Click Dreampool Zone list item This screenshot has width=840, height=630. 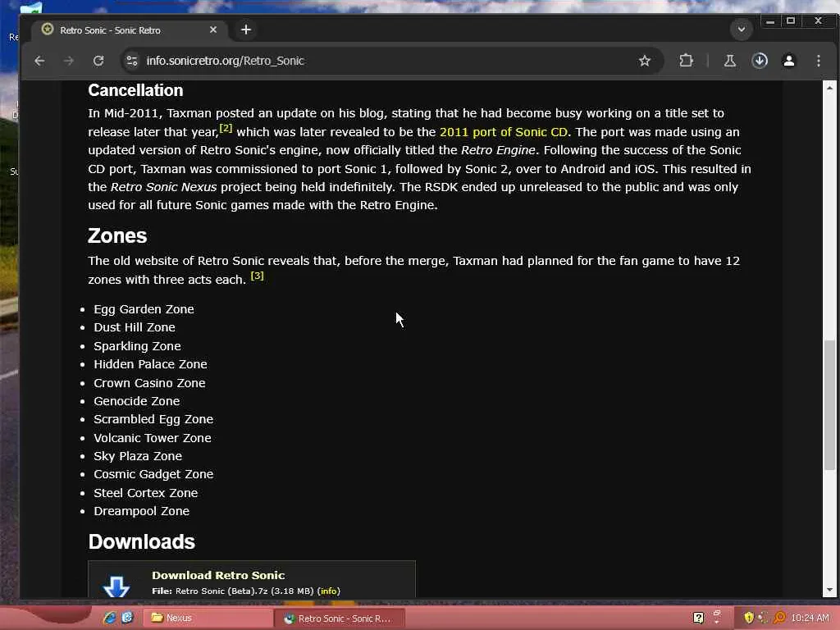tap(141, 511)
